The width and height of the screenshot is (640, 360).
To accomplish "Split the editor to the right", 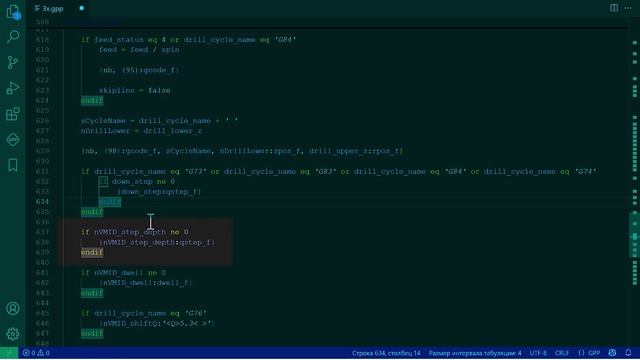I will point(614,8).
